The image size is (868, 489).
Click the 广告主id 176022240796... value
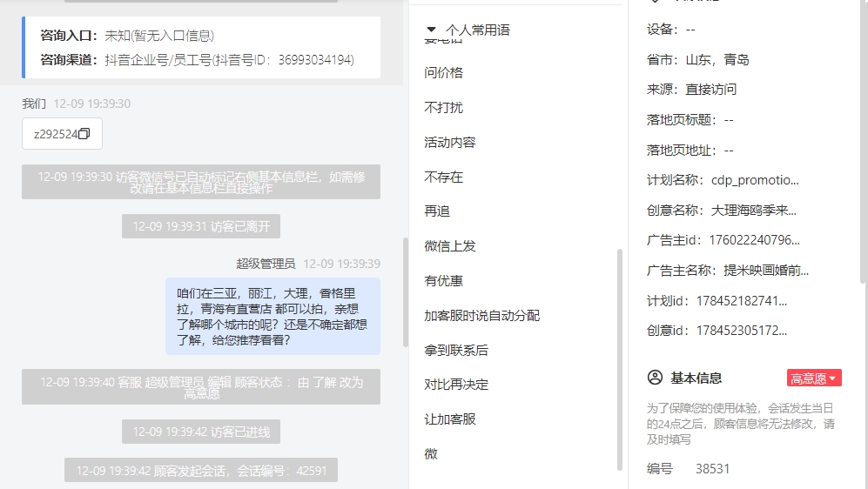[x=754, y=240]
